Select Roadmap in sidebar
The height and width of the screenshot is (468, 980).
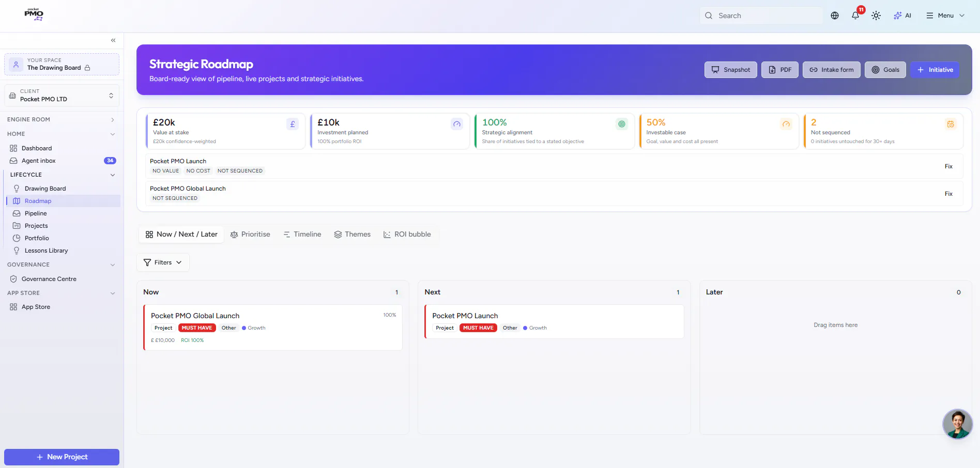click(x=64, y=201)
